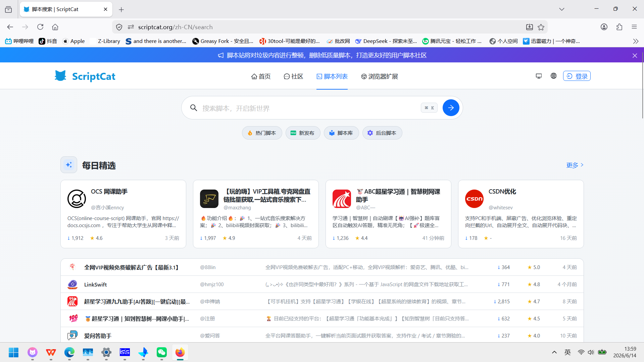This screenshot has width=644, height=362.
Task: Bookmark this page with star
Action: pyautogui.click(x=541, y=27)
